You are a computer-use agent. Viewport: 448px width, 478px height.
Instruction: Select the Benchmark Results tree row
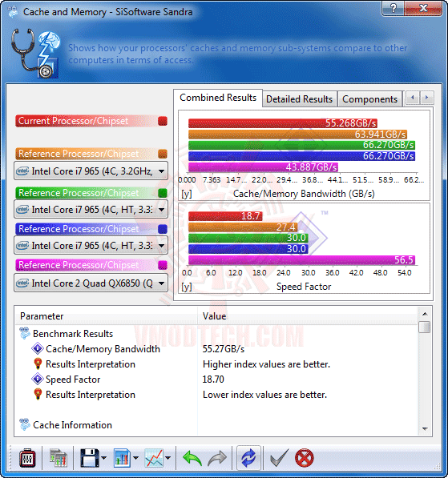[x=73, y=334]
